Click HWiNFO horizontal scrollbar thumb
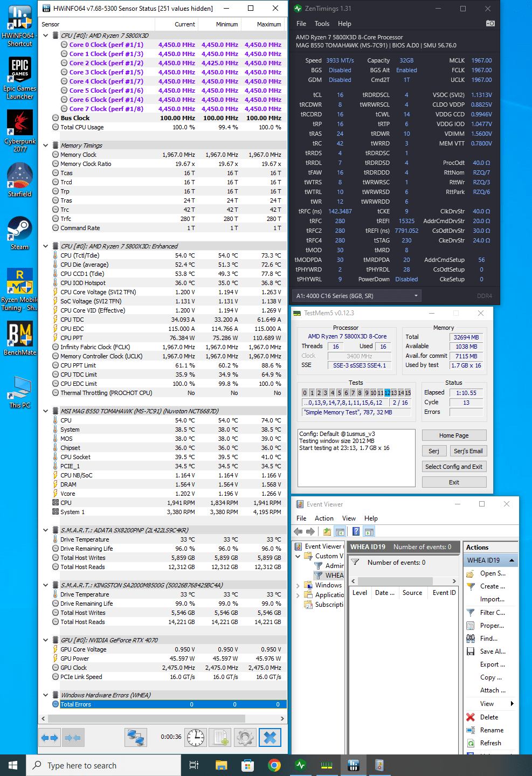This screenshot has width=532, height=776. pyautogui.click(x=146, y=718)
